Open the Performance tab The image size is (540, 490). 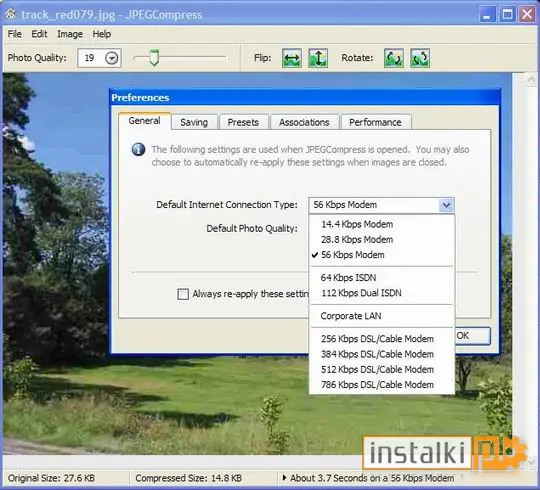(x=375, y=122)
